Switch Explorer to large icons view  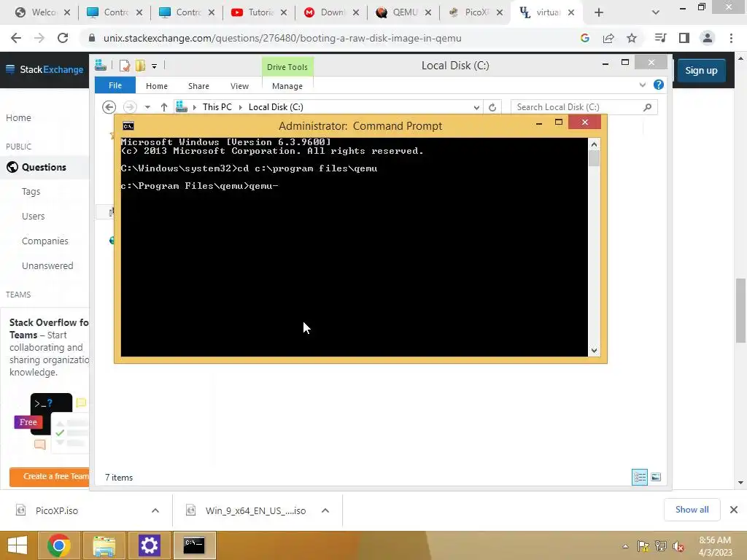(x=656, y=477)
